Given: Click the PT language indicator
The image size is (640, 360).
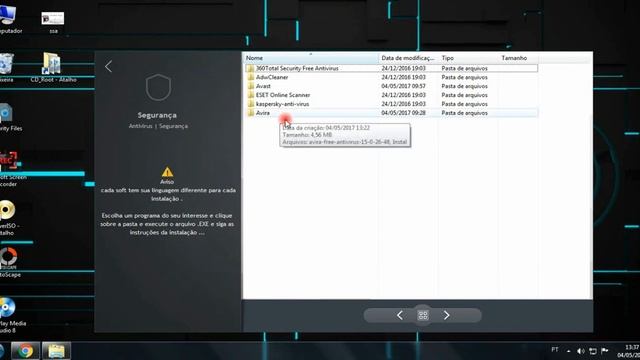Looking at the screenshot, I should (555, 349).
